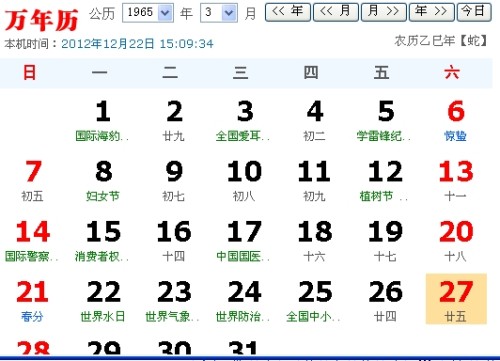Screen dimensions: 500x361
Task: Click the local time 2012年12月22日 text
Action: pyautogui.click(x=137, y=44)
